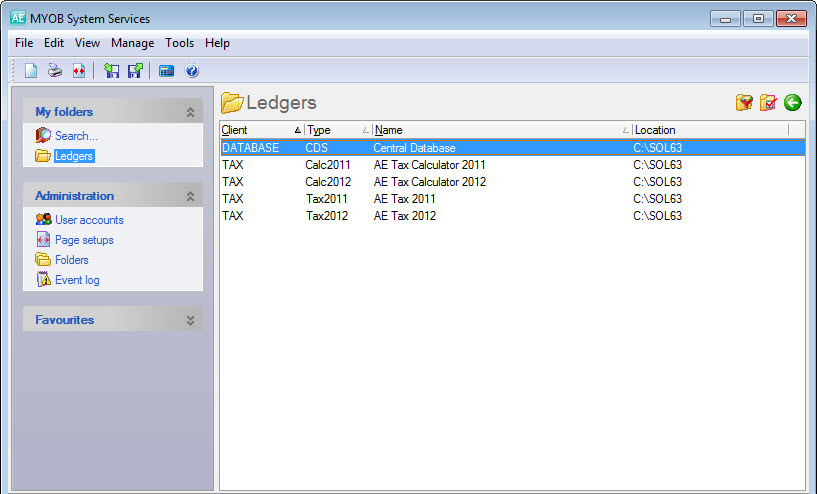Click the New document toolbar icon
The image size is (817, 494).
pyautogui.click(x=31, y=70)
